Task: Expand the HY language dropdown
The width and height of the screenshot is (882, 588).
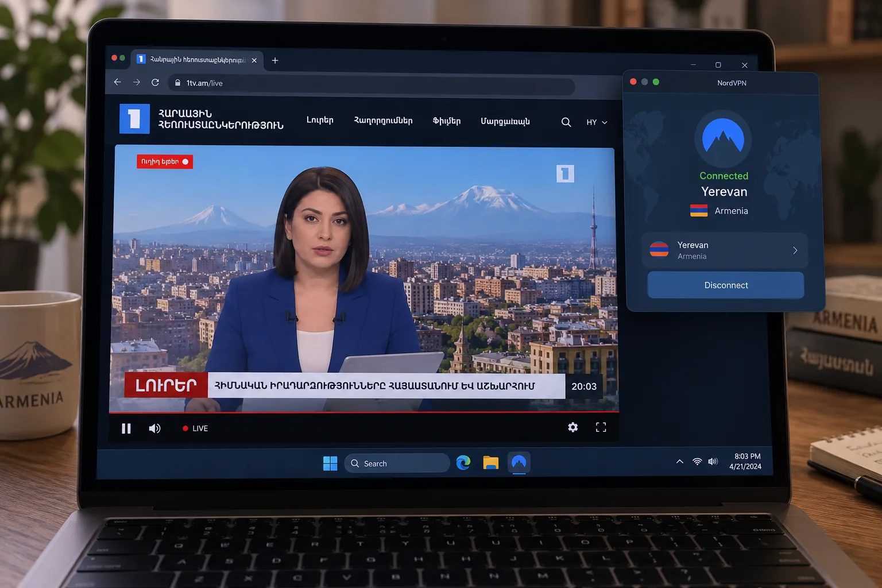Action: coord(597,122)
